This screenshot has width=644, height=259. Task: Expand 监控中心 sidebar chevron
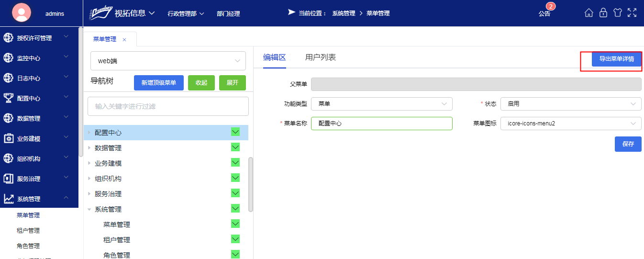tap(66, 57)
